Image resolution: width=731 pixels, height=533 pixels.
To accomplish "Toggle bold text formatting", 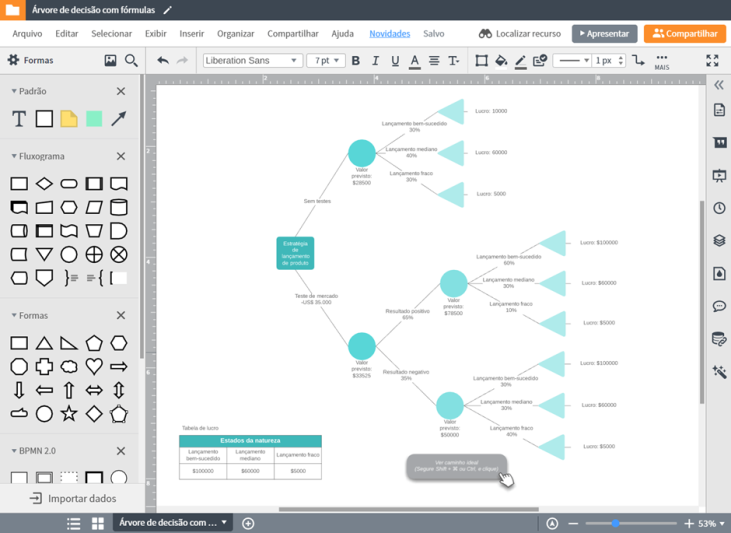I will point(355,61).
